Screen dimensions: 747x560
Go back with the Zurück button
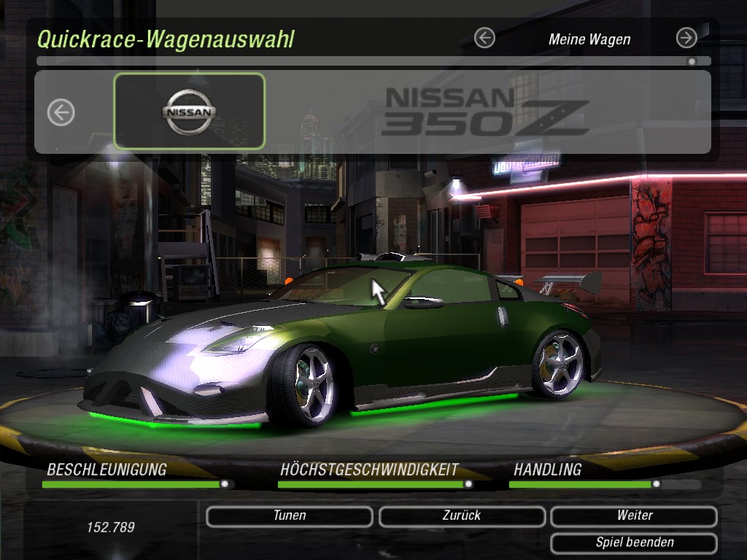462,516
